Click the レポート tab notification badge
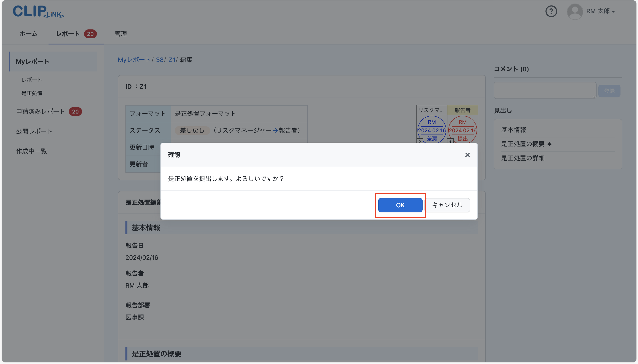Viewport: 638px width, 364px height. [x=90, y=34]
